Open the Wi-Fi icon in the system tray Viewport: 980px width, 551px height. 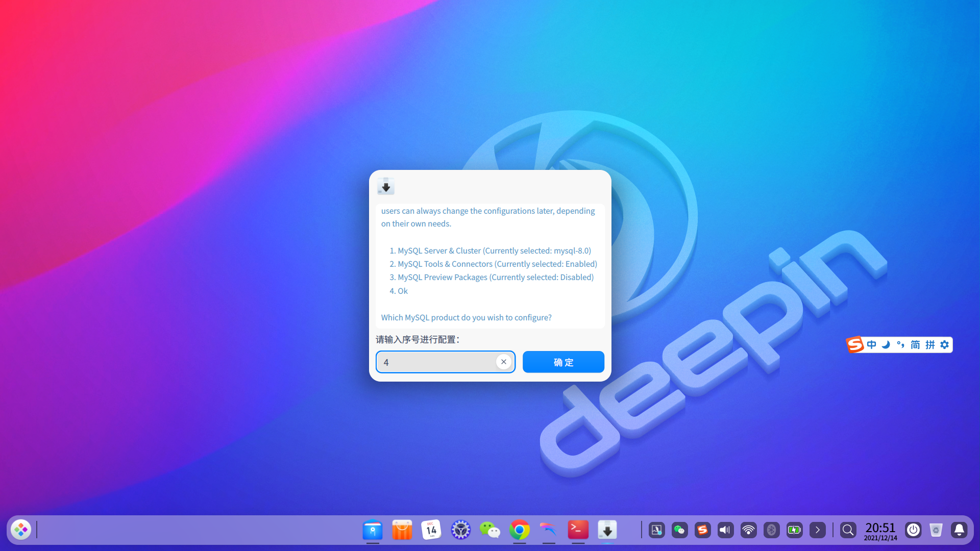748,530
